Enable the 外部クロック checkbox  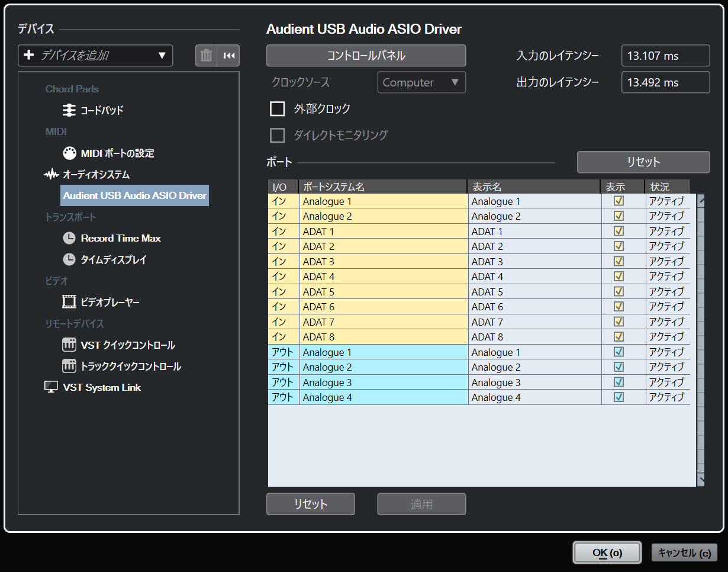[x=277, y=109]
